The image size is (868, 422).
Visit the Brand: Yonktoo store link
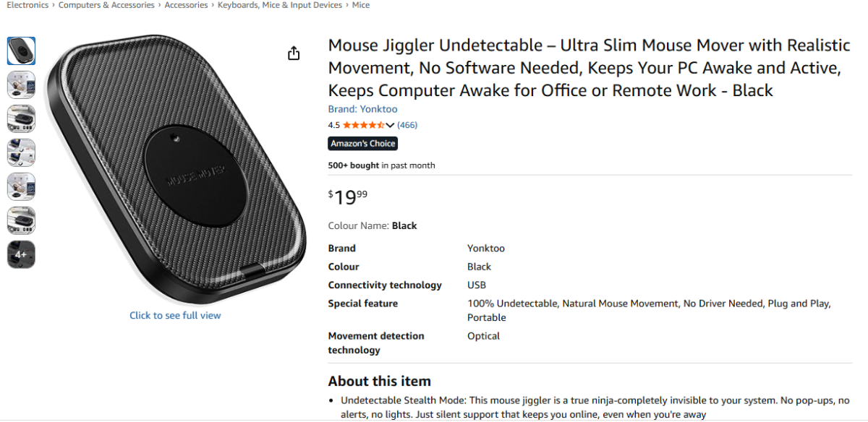[362, 109]
